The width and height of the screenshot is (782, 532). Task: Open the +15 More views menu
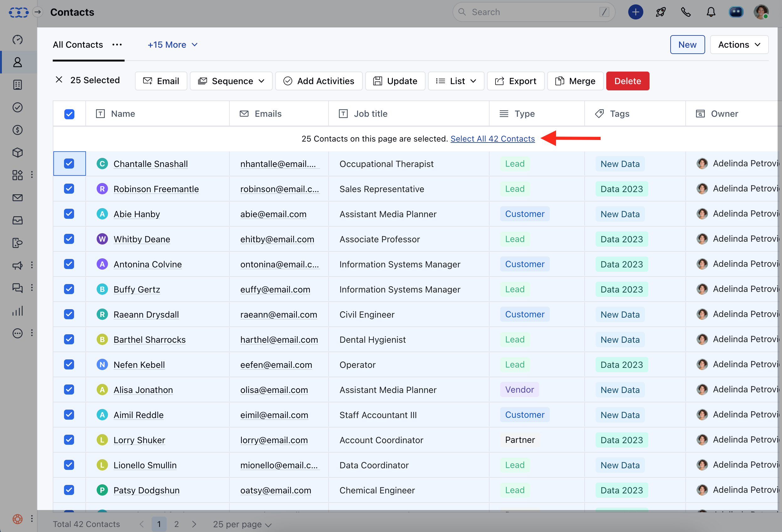[x=172, y=45]
